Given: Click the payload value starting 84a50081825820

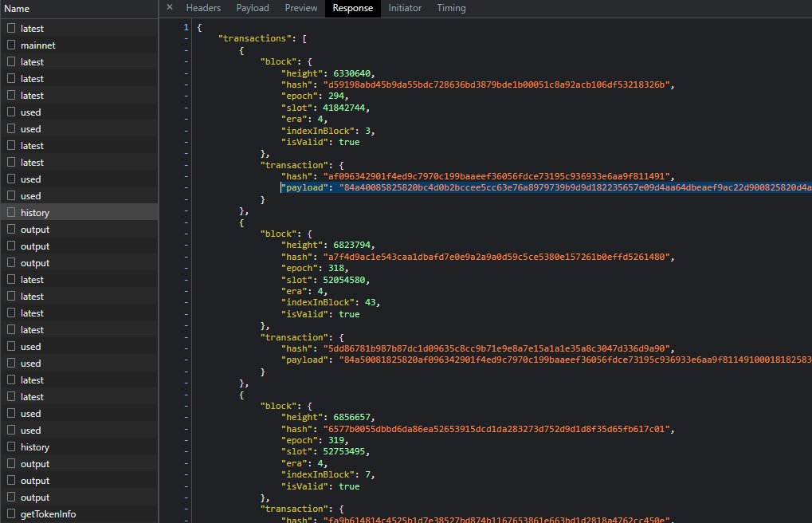Looking at the screenshot, I should coord(575,360).
